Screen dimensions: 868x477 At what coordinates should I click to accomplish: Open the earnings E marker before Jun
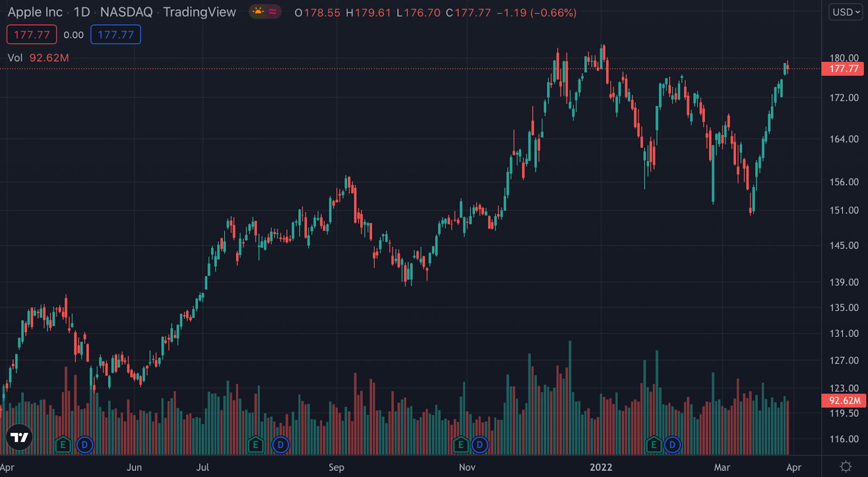pyautogui.click(x=63, y=445)
